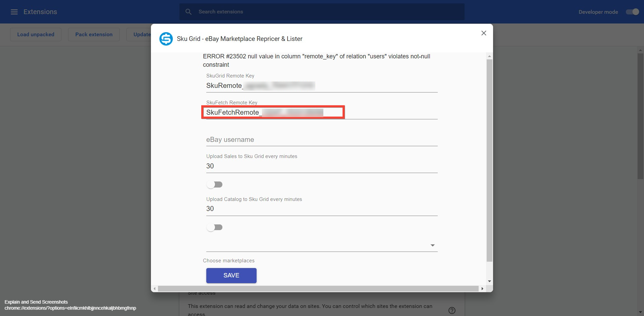The height and width of the screenshot is (316, 644).
Task: Click the eBay username field
Action: 322,140
